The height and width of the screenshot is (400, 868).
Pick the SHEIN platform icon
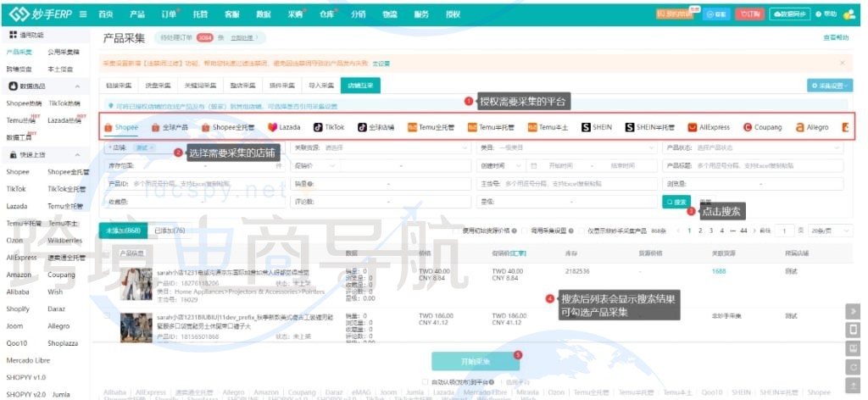click(x=597, y=127)
